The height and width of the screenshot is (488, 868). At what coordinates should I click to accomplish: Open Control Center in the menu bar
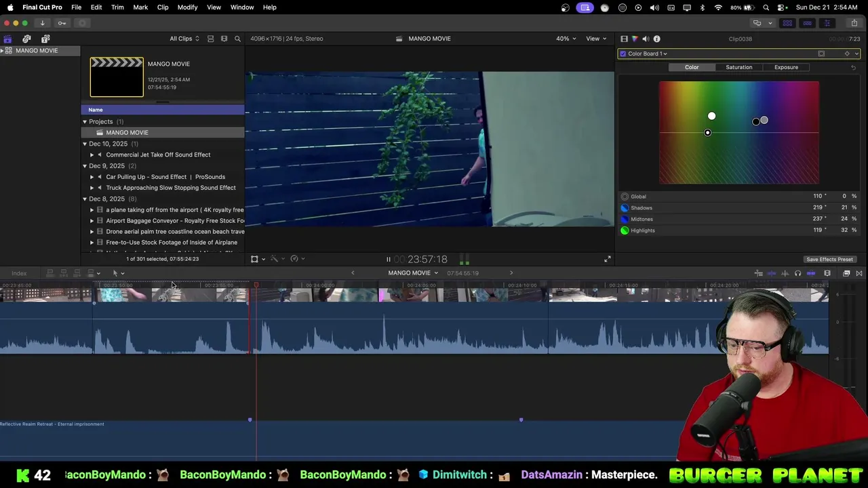pos(782,7)
